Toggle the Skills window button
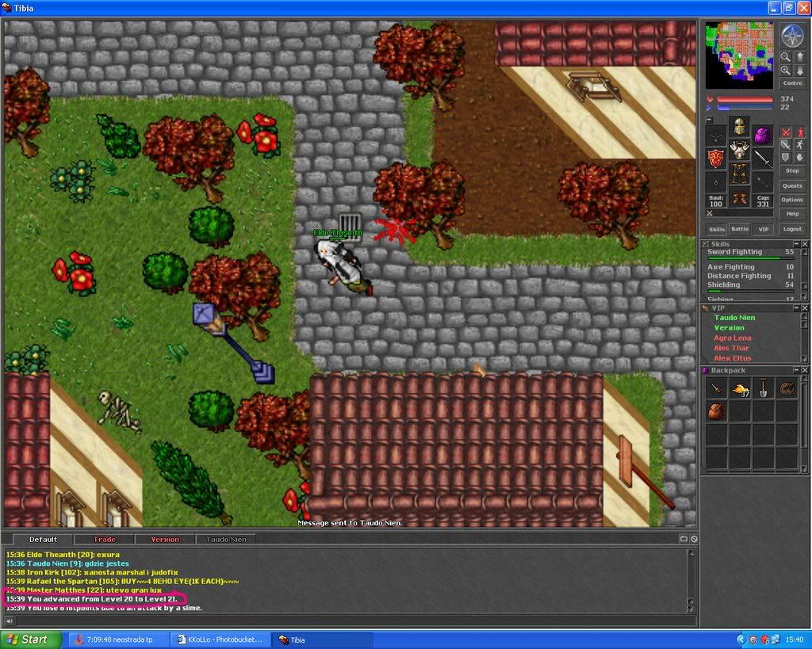This screenshot has height=649, width=812. point(717,229)
